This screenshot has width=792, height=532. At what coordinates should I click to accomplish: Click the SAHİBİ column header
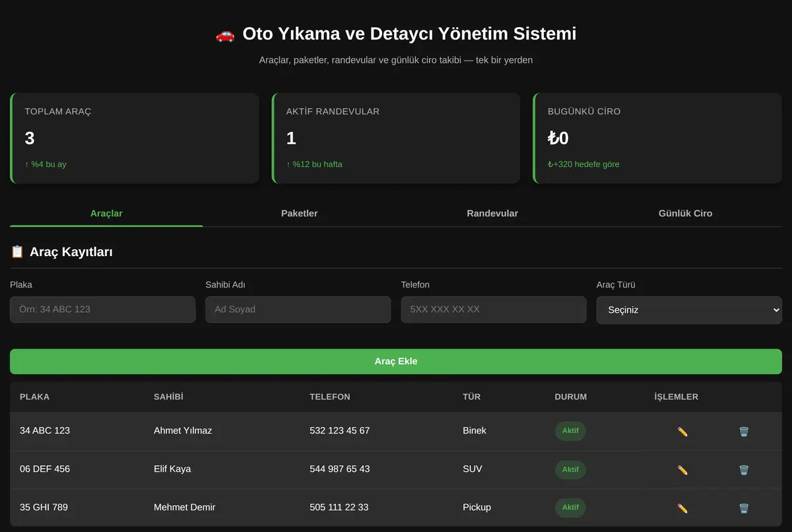pos(168,397)
